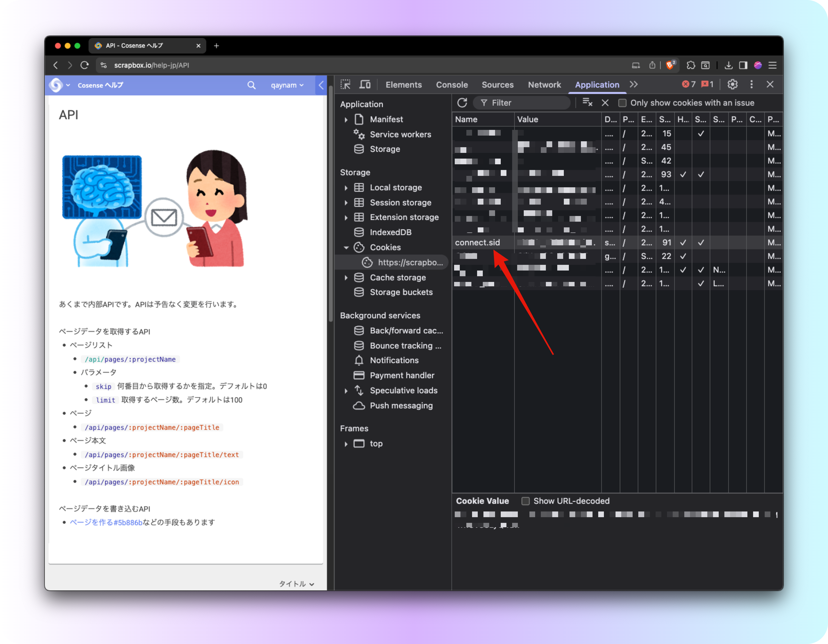Go back to the previous page
The width and height of the screenshot is (828, 644).
[x=56, y=65]
